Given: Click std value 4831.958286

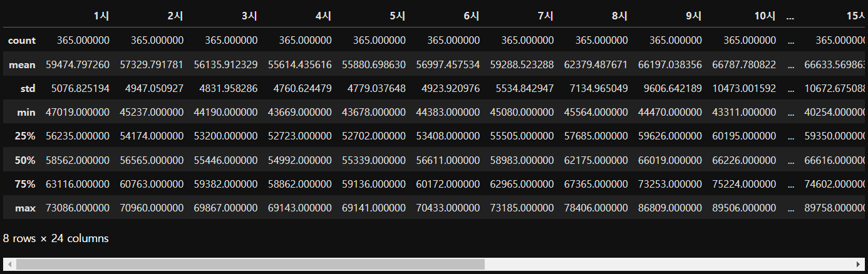Looking at the screenshot, I should pos(228,89).
